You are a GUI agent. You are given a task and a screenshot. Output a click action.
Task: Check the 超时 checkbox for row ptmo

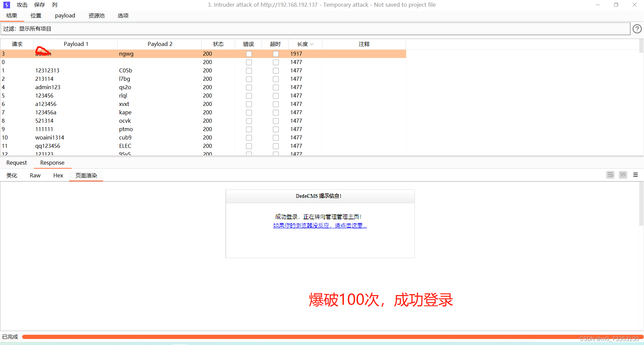[x=276, y=129]
